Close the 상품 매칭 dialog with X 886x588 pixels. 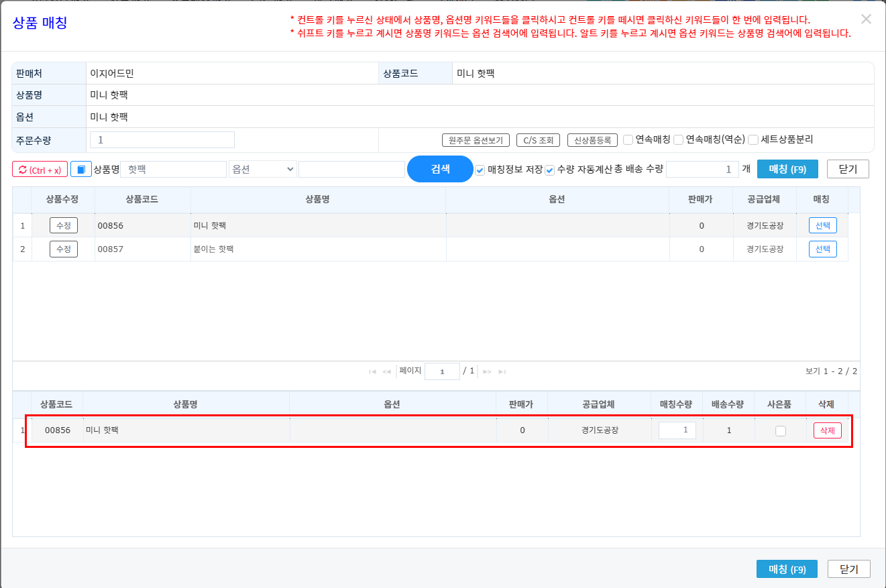866,19
